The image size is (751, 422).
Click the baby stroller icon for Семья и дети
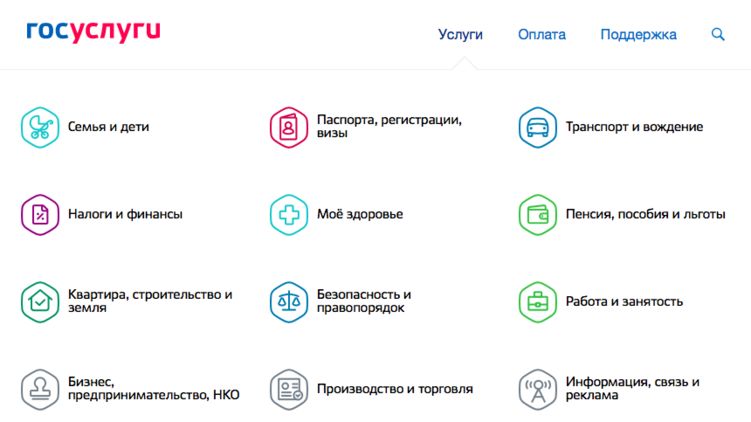pos(41,127)
